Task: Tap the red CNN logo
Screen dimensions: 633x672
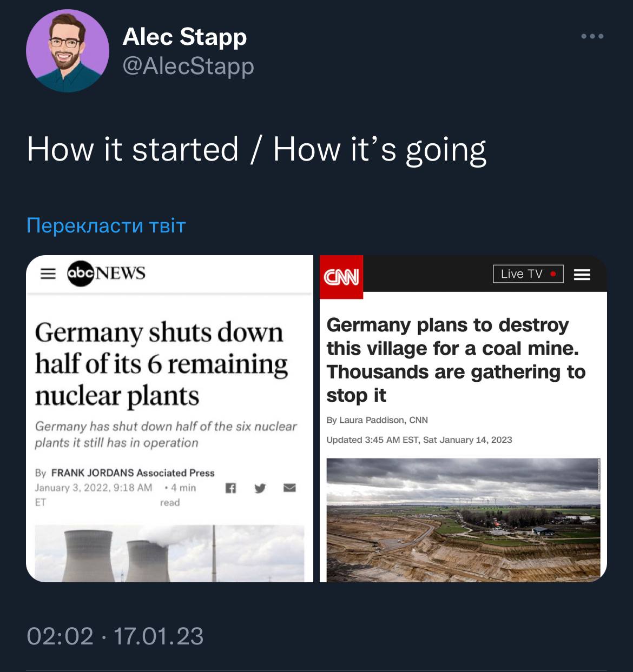Action: point(341,277)
